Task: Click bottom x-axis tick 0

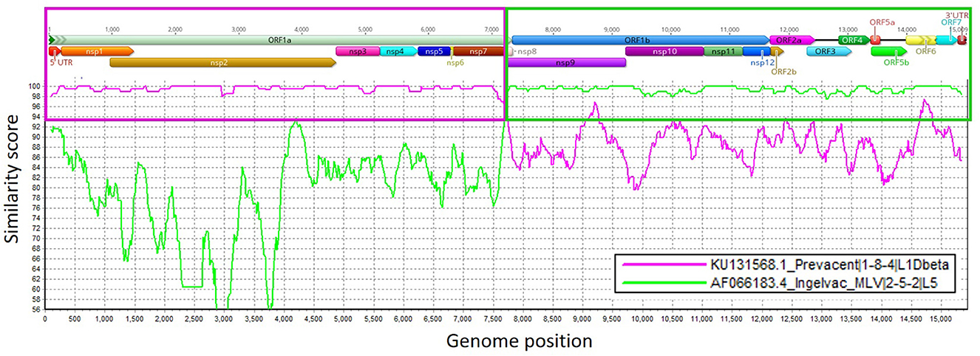Action: pyautogui.click(x=46, y=319)
